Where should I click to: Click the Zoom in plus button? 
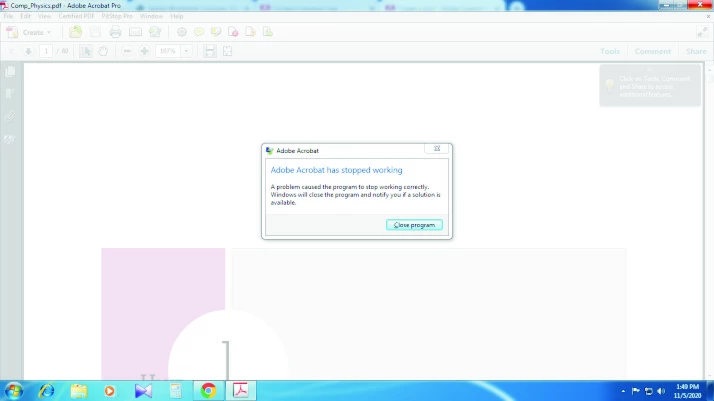(x=144, y=51)
